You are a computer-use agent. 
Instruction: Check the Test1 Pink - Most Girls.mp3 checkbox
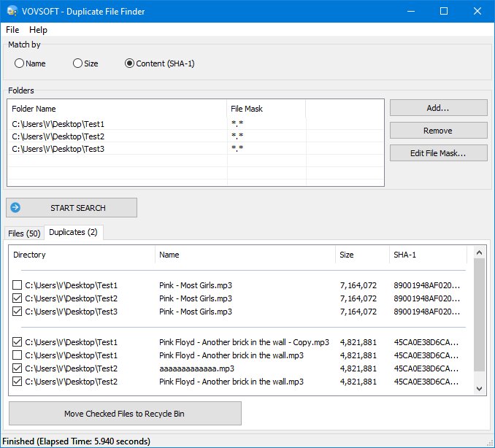pos(18,285)
